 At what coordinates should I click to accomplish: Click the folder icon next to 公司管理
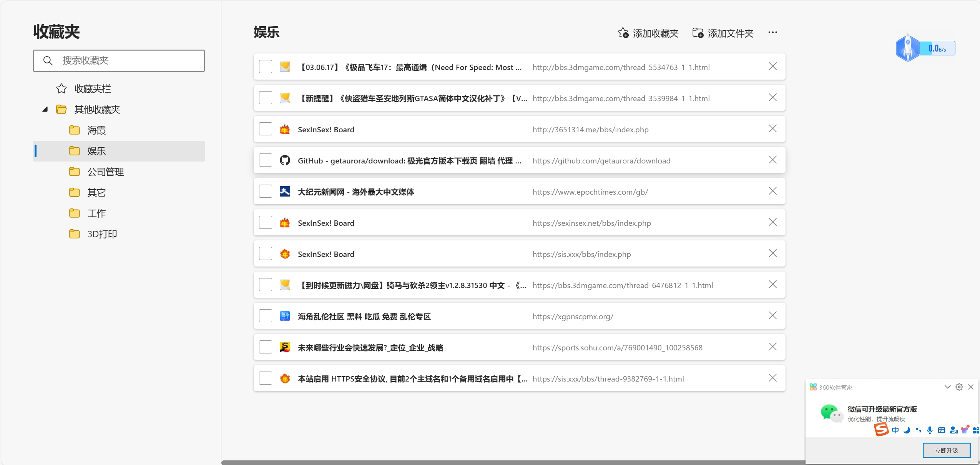tap(74, 172)
